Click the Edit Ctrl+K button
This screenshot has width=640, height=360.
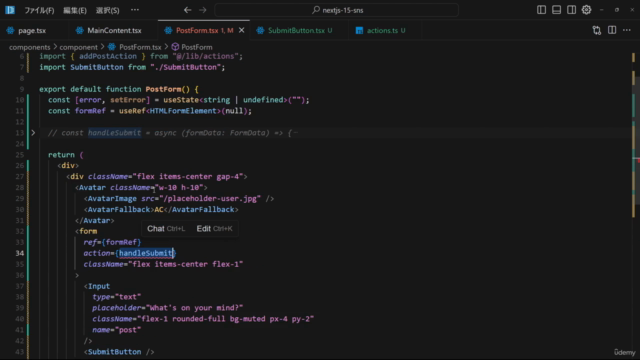pyautogui.click(x=214, y=229)
